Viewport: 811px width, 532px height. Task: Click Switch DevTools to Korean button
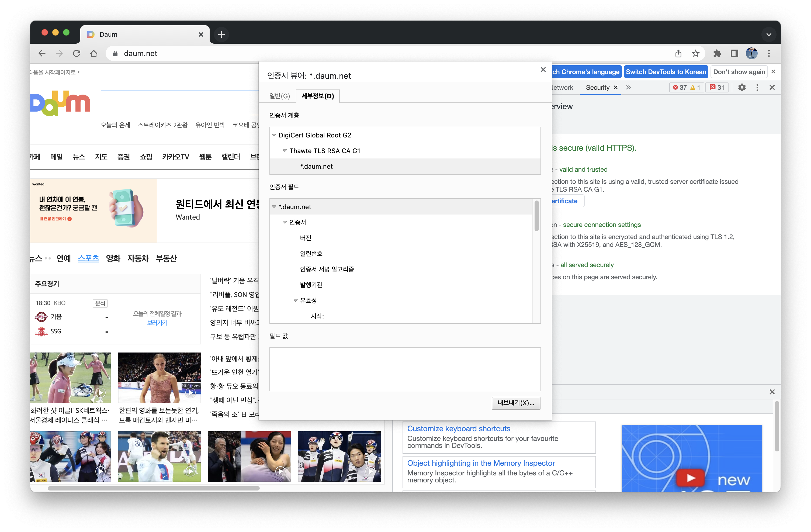[x=666, y=72]
